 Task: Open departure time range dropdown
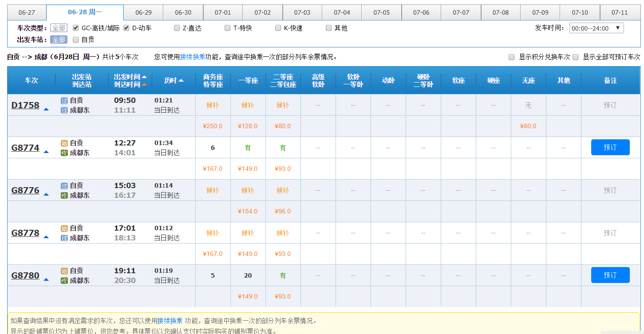[596, 28]
